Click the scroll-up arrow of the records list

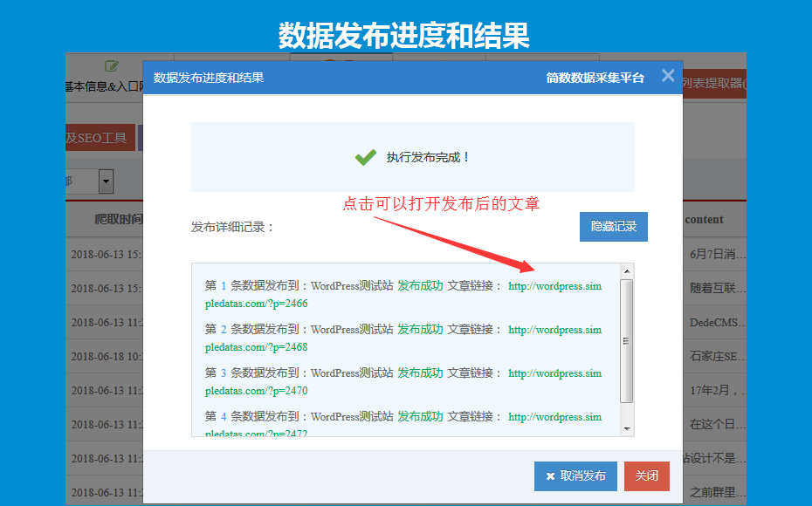click(x=627, y=271)
